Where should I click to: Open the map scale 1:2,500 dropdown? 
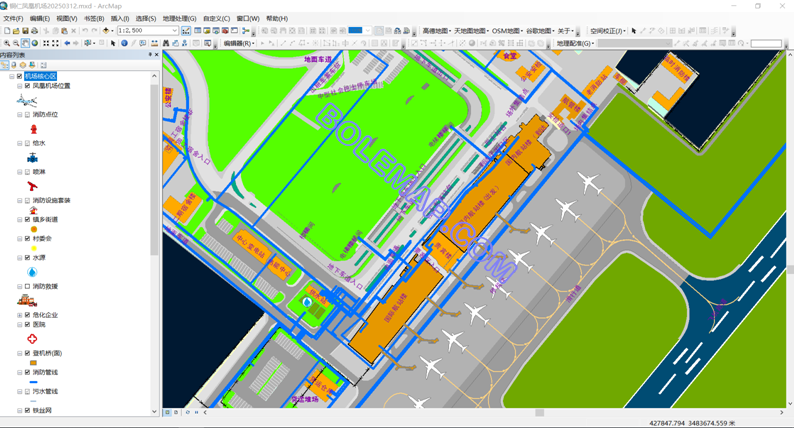tap(174, 31)
